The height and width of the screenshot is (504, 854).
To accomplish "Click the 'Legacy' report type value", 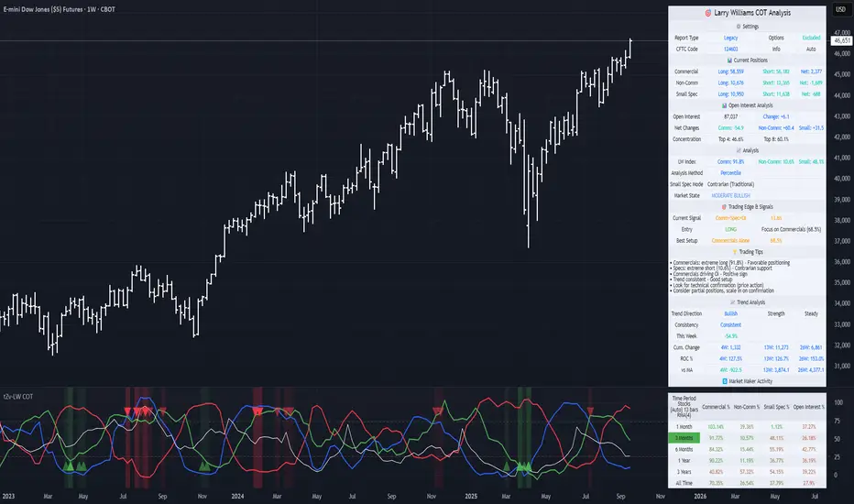I will [730, 38].
